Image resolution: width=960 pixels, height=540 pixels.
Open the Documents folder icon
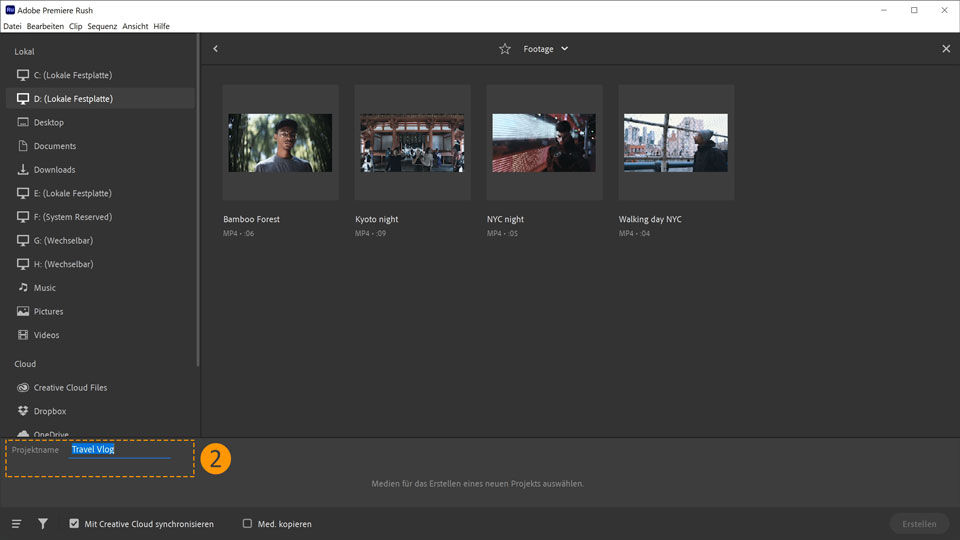(23, 146)
